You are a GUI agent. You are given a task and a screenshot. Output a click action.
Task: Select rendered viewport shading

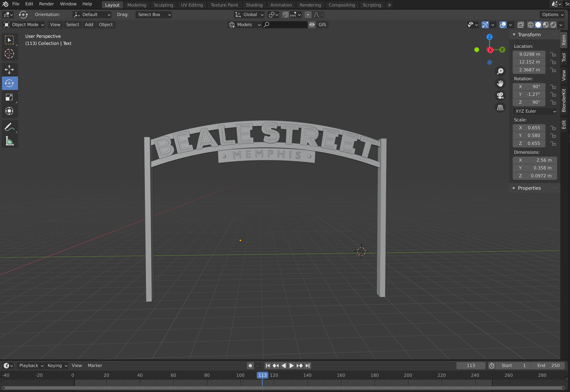[x=553, y=25]
